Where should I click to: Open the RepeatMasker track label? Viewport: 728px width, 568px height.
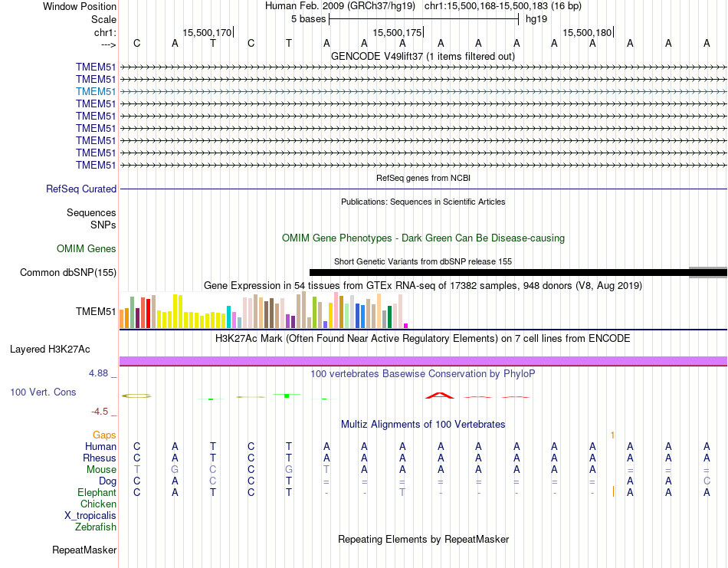(84, 550)
